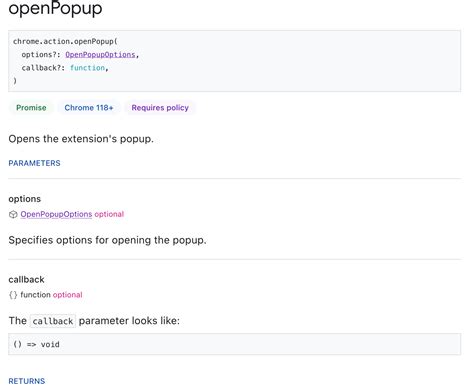
Task: Click "Opens the extension's popup." description
Action: pos(81,139)
